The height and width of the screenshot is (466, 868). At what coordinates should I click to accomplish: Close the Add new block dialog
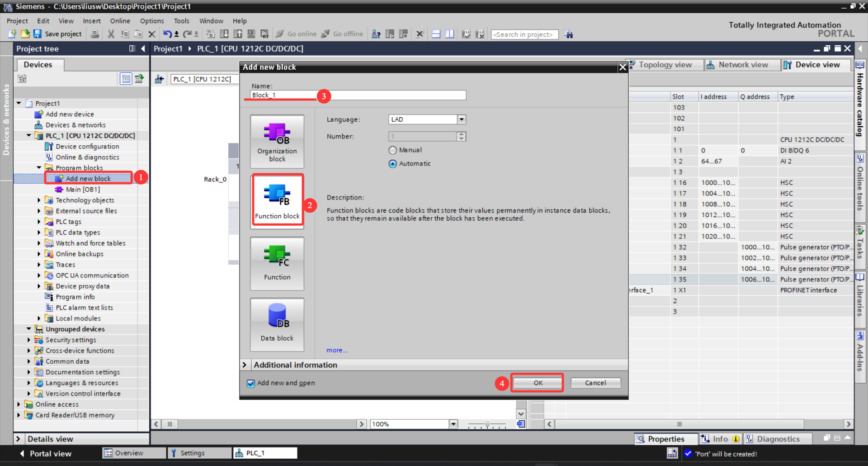[x=623, y=67]
